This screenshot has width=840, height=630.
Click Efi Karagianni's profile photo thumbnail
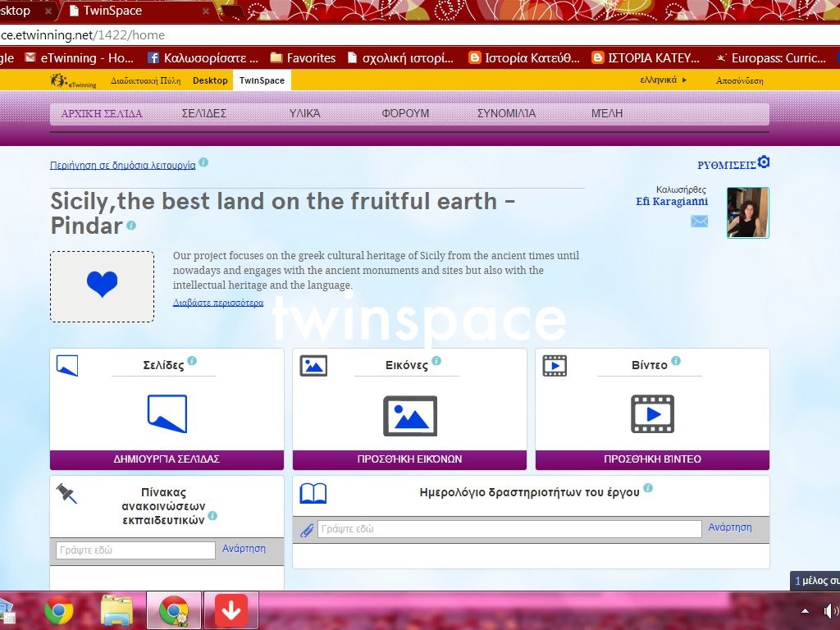pos(747,212)
